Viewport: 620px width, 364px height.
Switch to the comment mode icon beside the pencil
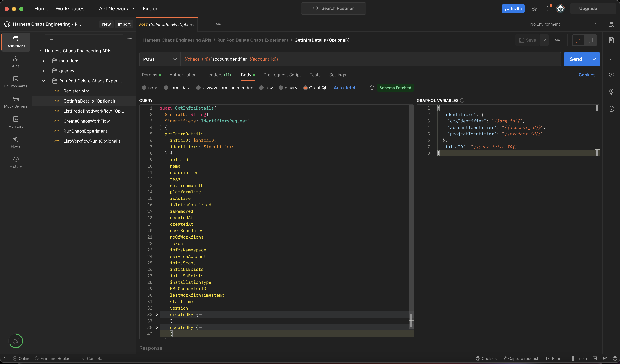[590, 40]
